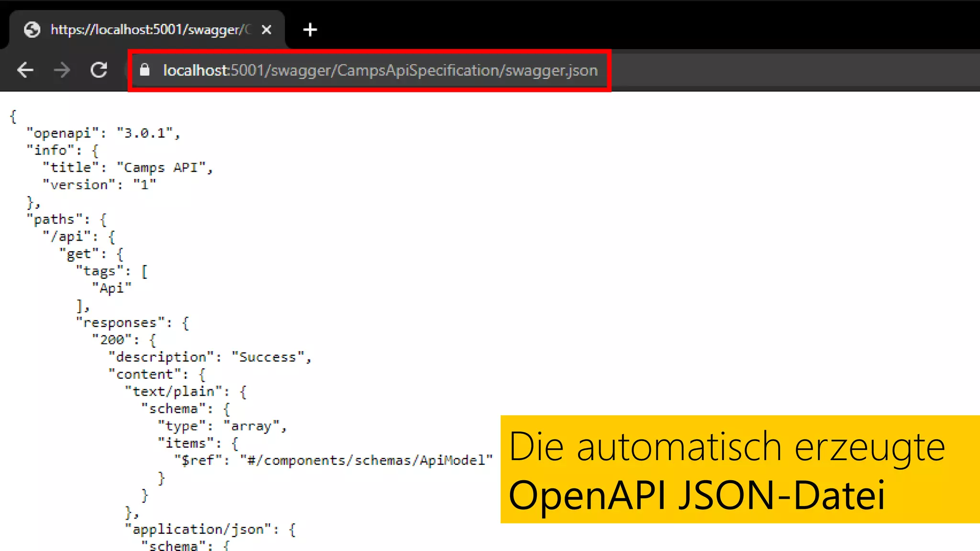
Task: Click the "description": "Success" line
Action: pyautogui.click(x=210, y=357)
